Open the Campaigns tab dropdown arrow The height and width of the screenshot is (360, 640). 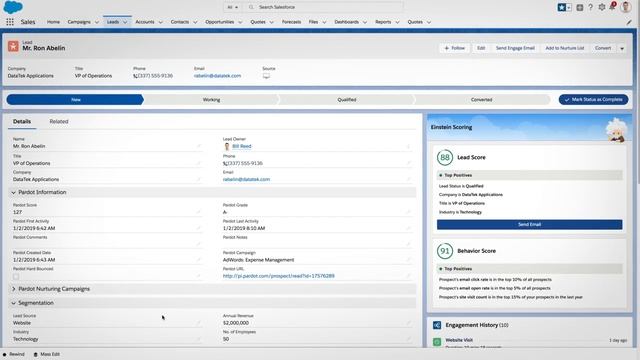(x=97, y=22)
